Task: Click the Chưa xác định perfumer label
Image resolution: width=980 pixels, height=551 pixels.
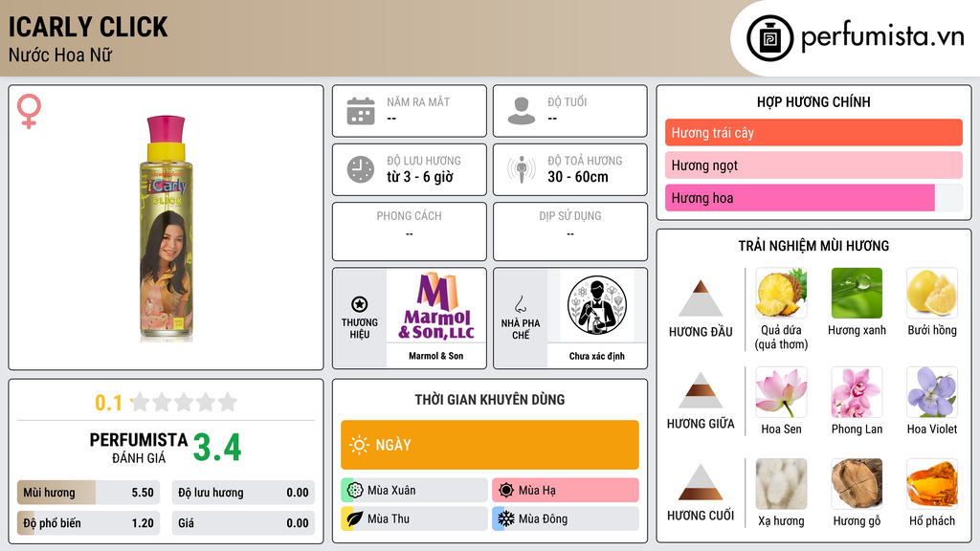Action: tap(597, 356)
